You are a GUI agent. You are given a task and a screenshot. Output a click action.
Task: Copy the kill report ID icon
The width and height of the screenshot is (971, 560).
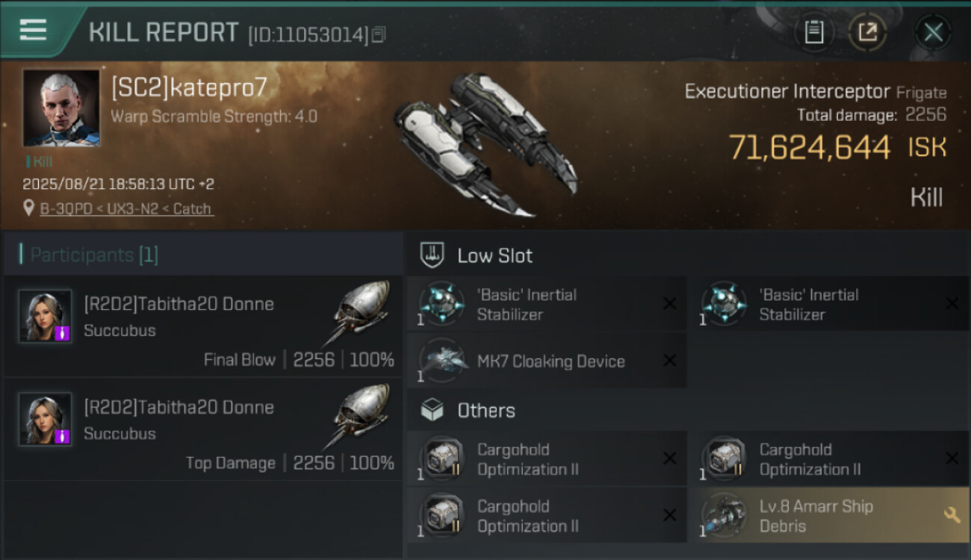coord(379,34)
